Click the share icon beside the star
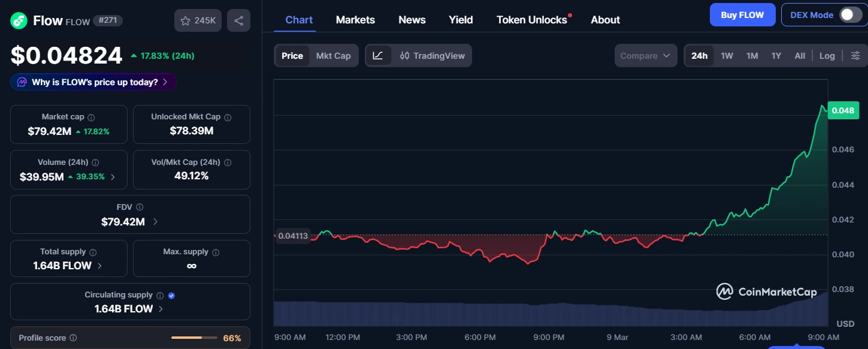This screenshot has height=349, width=868. coord(238,19)
